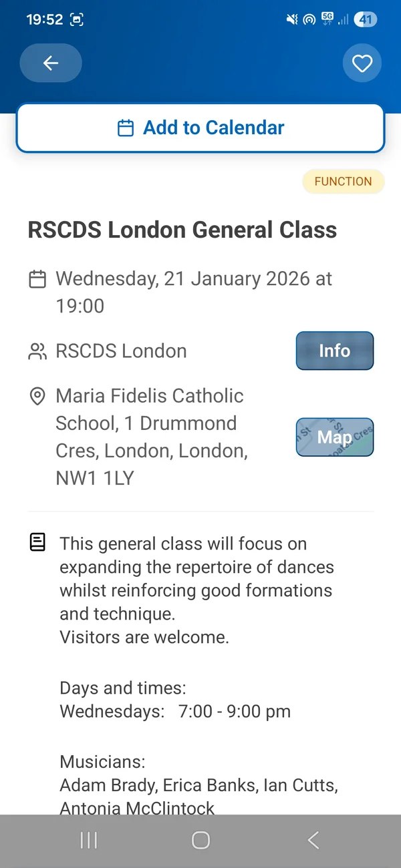Toggle the heart to favorite this event
Image resolution: width=401 pixels, height=868 pixels.
point(362,63)
